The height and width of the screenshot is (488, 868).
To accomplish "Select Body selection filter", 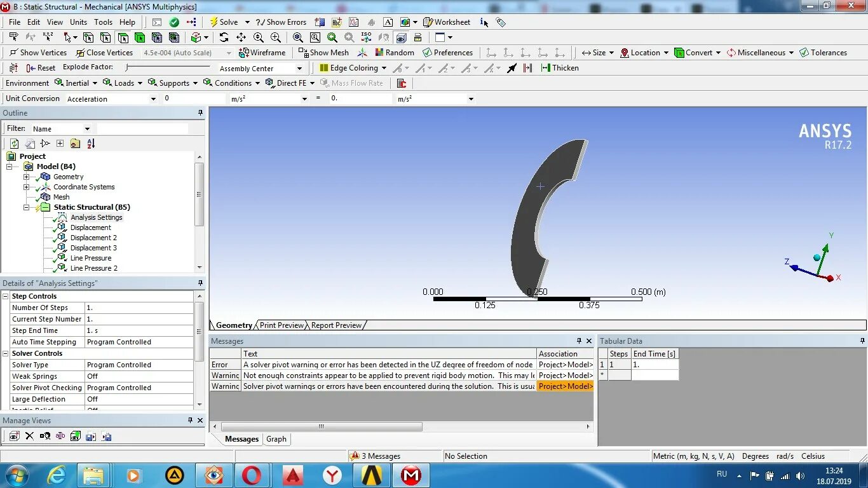I will coord(140,37).
